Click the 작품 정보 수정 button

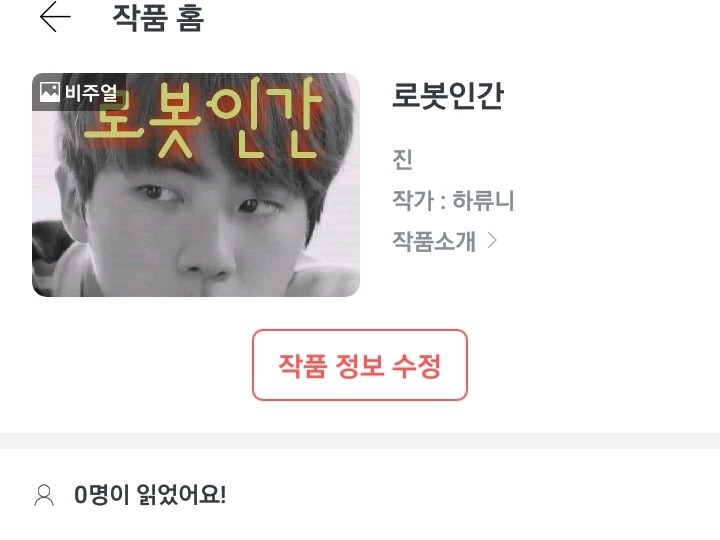(x=360, y=365)
